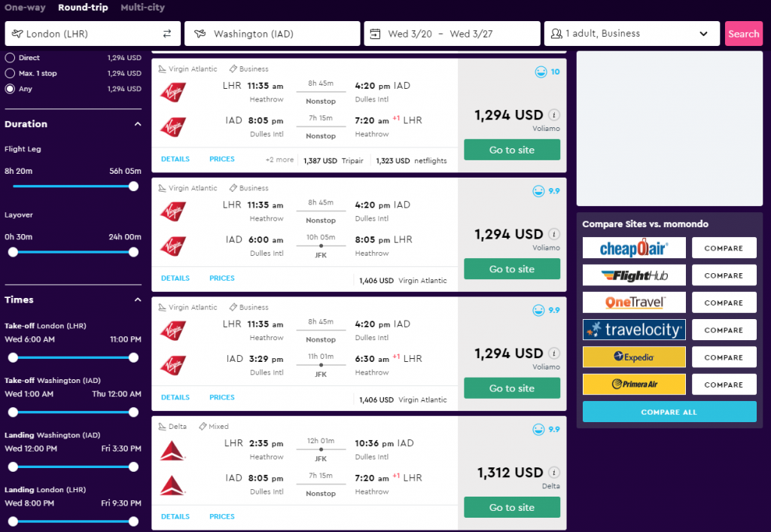Click the Expedia logo tile
Image resolution: width=771 pixels, height=532 pixels.
click(x=634, y=357)
